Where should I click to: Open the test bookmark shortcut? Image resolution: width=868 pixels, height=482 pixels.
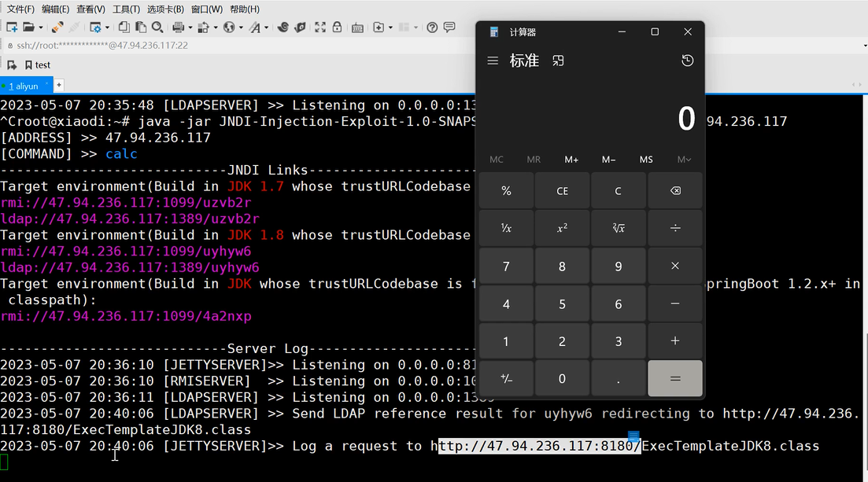point(38,64)
